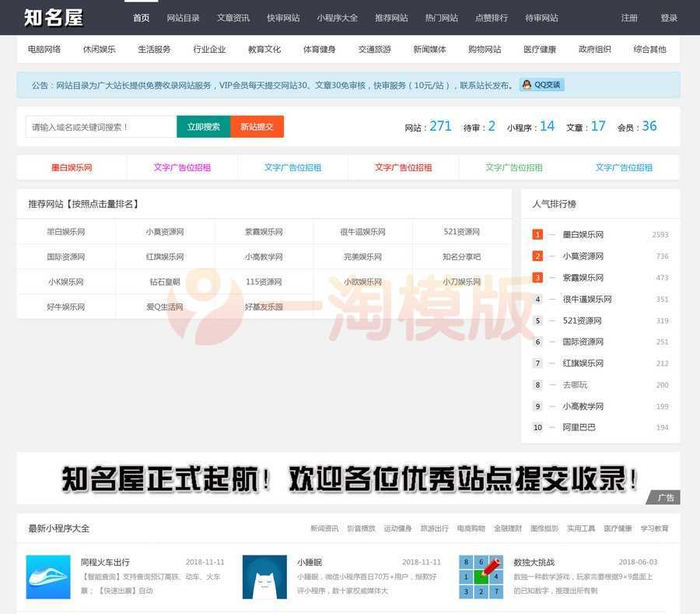Select the 电脑网络 category tab
This screenshot has height=614, width=700.
[44, 49]
